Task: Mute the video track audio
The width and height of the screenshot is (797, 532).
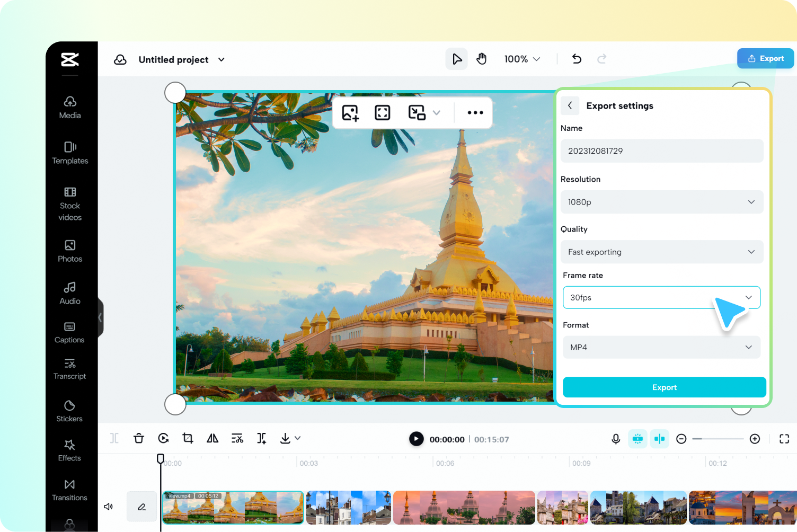Action: 108,507
